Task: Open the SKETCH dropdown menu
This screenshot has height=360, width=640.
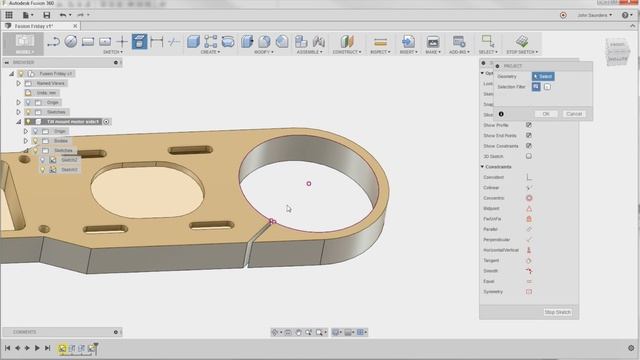Action: (113, 52)
